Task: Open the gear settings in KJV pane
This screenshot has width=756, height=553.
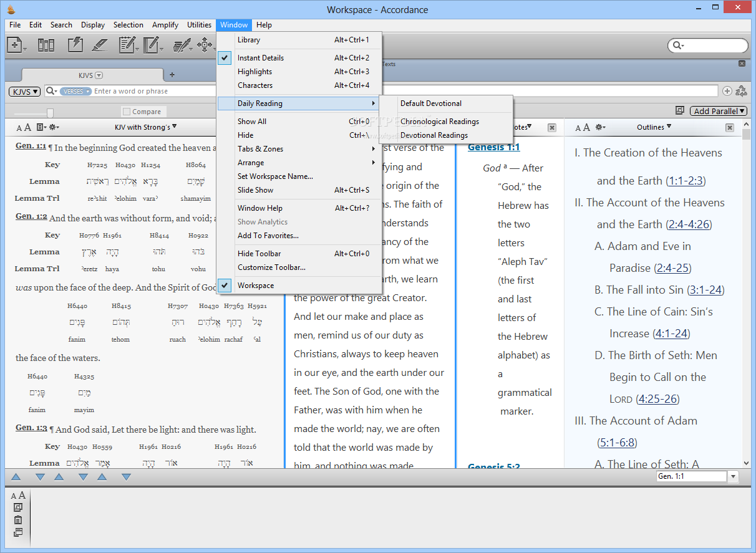Action: pos(54,127)
